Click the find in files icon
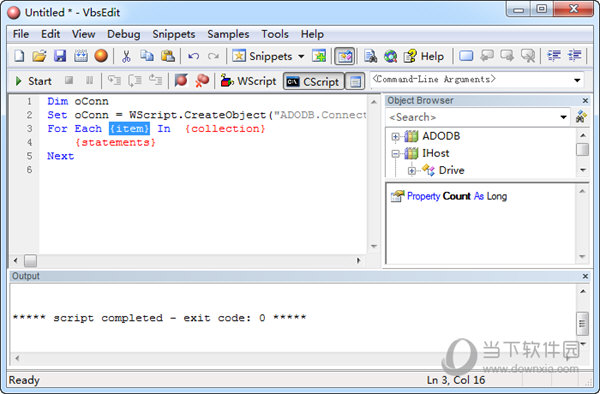600x394 pixels. click(370, 56)
